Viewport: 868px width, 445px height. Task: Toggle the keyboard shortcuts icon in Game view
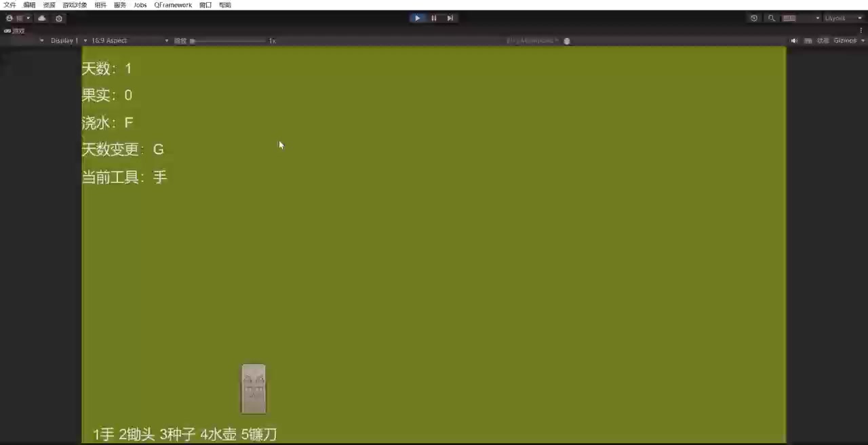pos(808,41)
